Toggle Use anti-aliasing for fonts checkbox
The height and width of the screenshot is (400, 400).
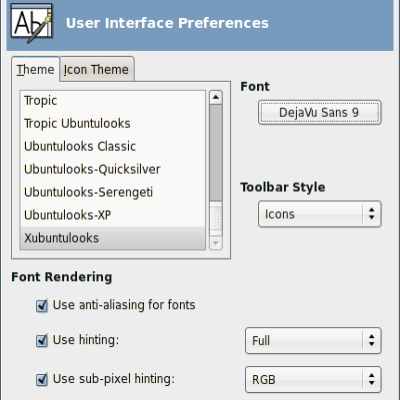[x=42, y=305]
